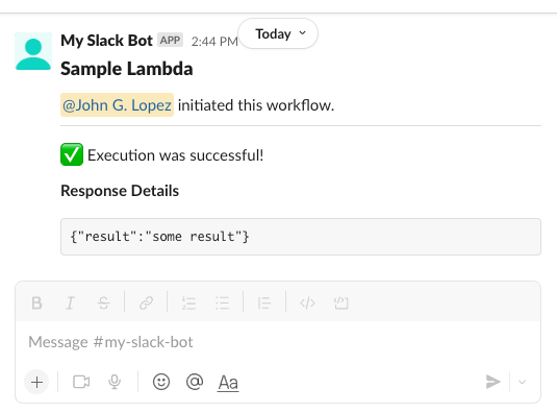This screenshot has height=414, width=558.
Task: Expand send options chevron
Action: tap(522, 382)
